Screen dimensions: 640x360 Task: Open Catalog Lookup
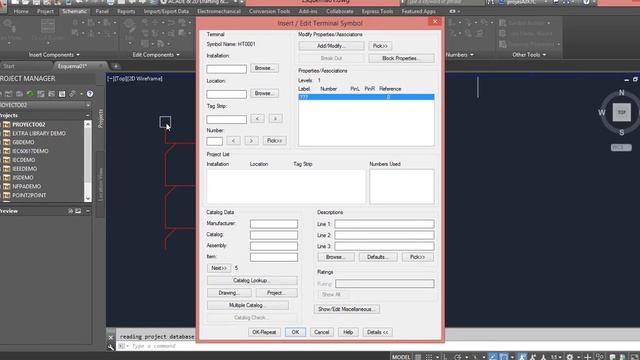pyautogui.click(x=252, y=281)
